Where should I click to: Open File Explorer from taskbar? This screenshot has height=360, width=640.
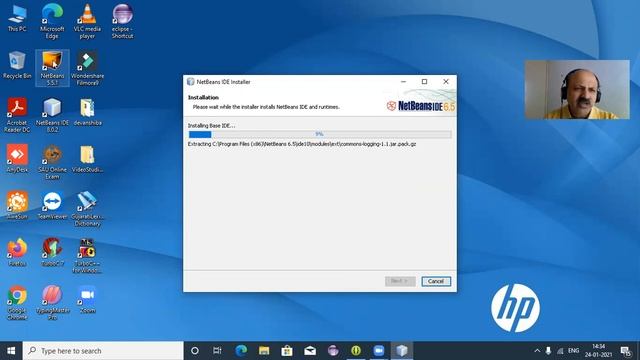pos(264,351)
